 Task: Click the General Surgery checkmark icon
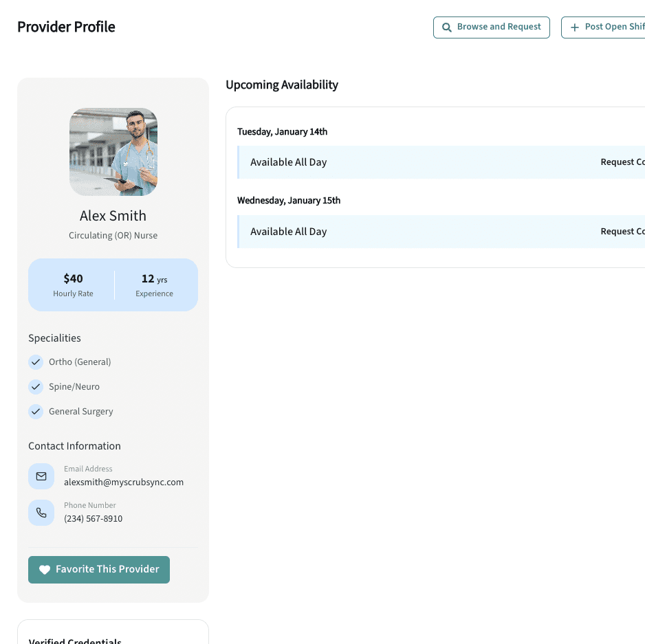[x=36, y=412]
